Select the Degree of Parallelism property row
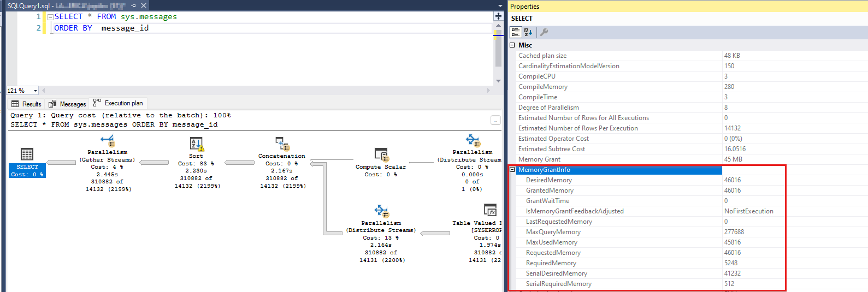The image size is (868, 292). (548, 108)
